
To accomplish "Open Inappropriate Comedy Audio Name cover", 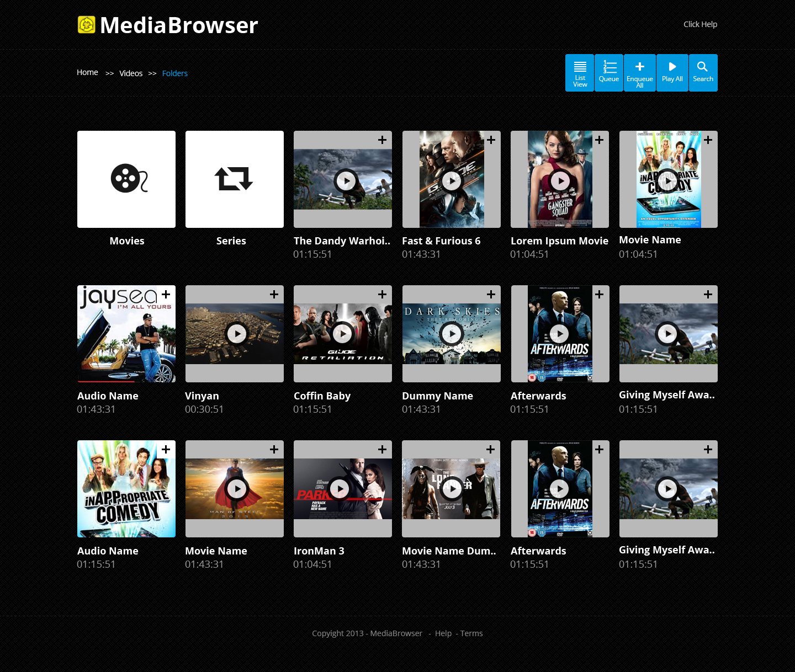I will click(126, 489).
